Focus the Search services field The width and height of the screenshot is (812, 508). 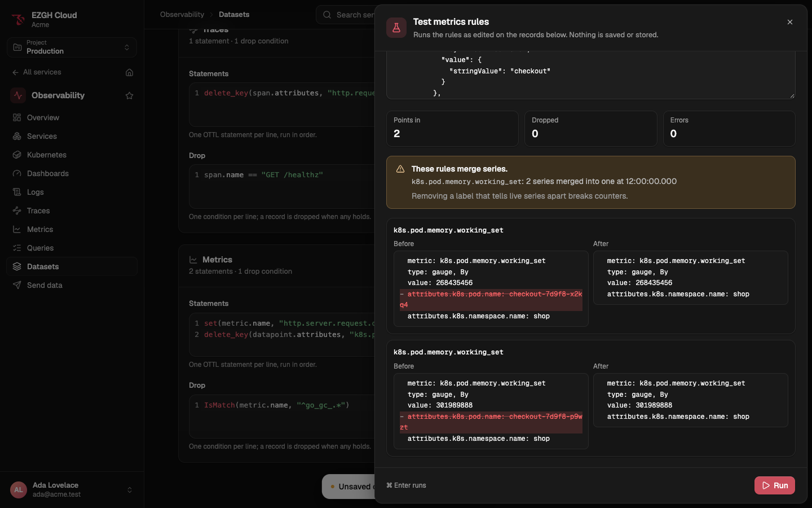[345, 15]
